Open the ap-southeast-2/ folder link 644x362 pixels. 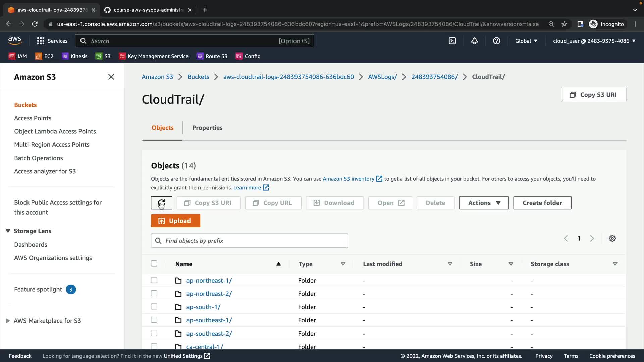tap(209, 333)
